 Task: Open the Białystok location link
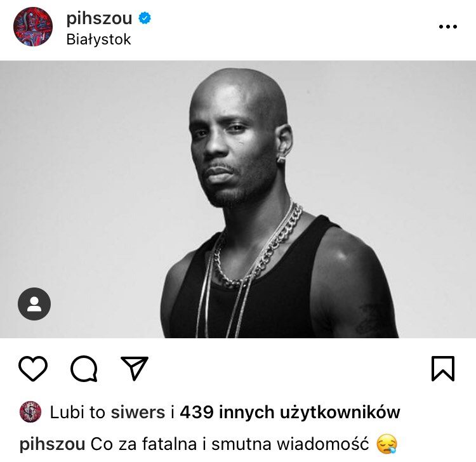pyautogui.click(x=98, y=39)
